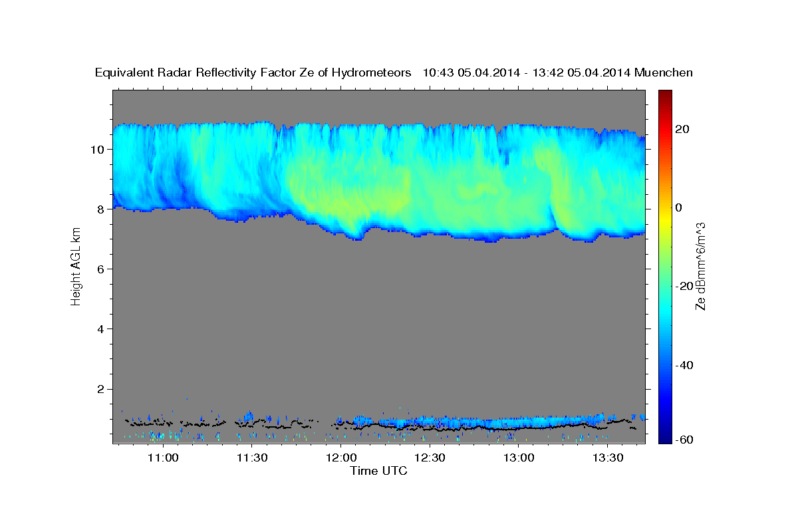The image size is (798, 532).
Task: Click the height tick label '6'
Action: tap(102, 269)
